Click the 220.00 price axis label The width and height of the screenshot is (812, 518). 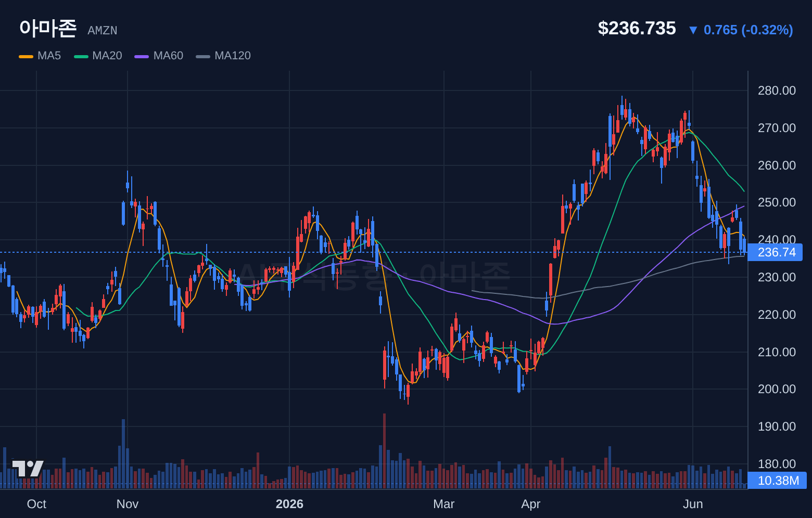click(777, 315)
